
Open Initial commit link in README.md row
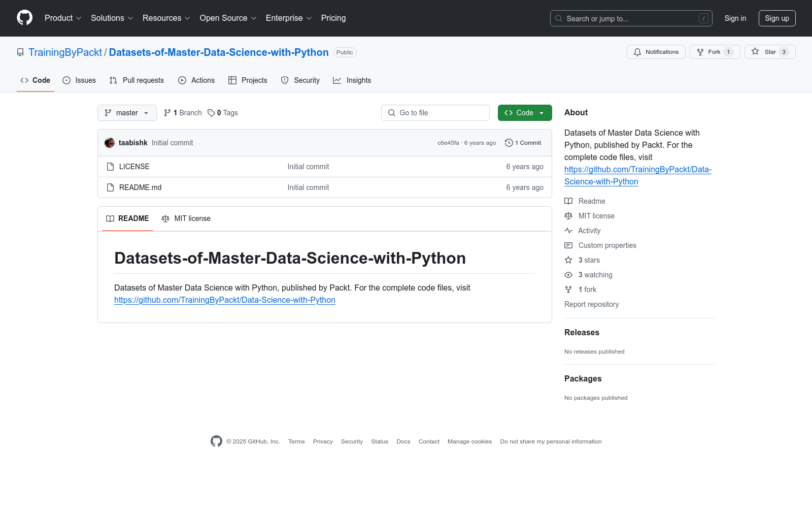pyautogui.click(x=308, y=187)
